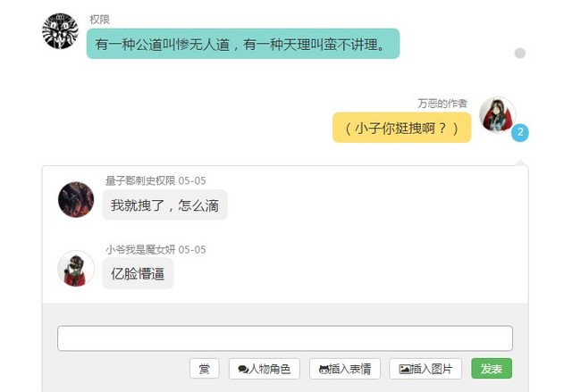Click 插入图片 to insert a picture

tap(425, 369)
